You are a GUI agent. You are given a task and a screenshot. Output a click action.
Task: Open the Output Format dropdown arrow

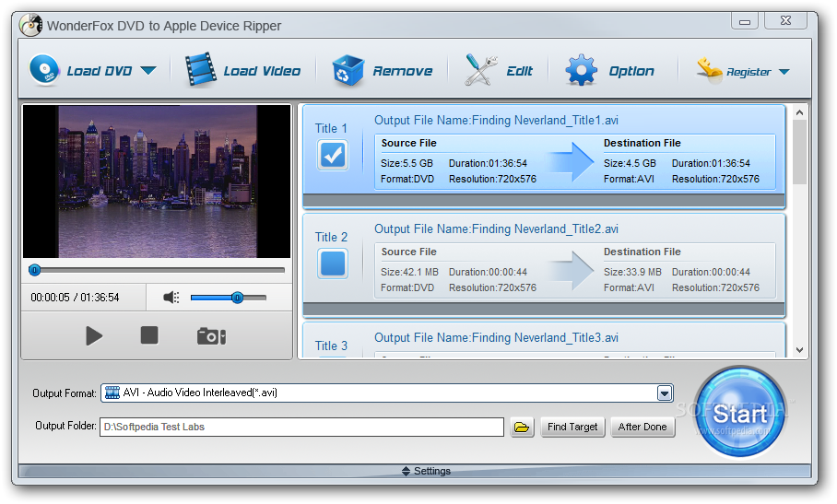click(664, 393)
